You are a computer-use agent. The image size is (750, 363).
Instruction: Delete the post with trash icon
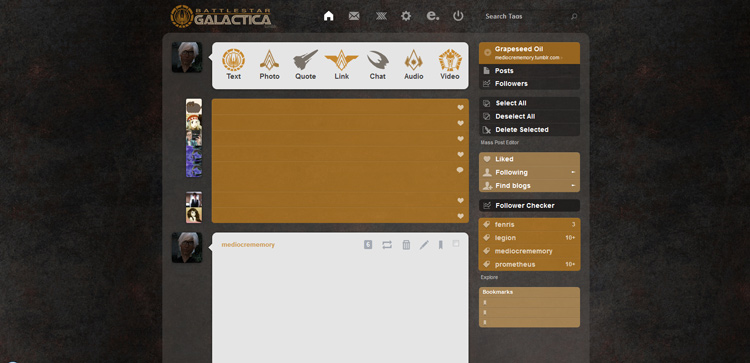[x=406, y=245]
